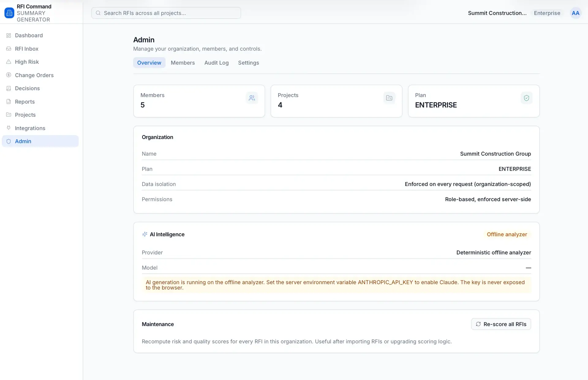588x380 pixels.
Task: Click the search magnifier icon
Action: click(x=98, y=13)
